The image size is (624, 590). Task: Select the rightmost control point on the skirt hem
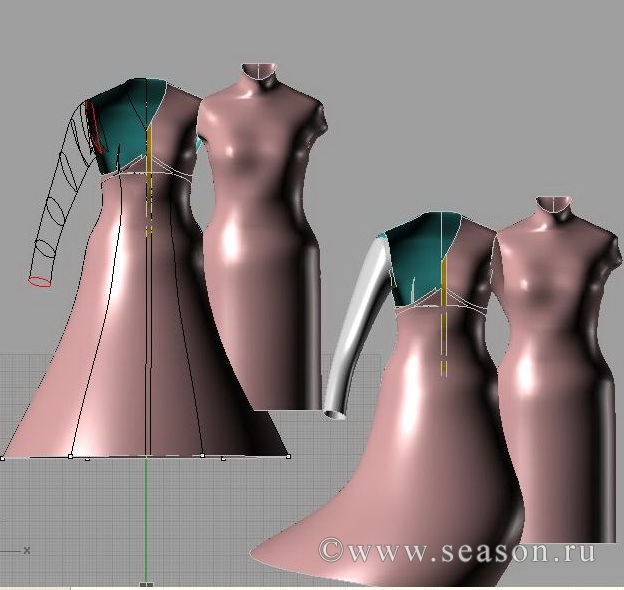click(x=288, y=456)
